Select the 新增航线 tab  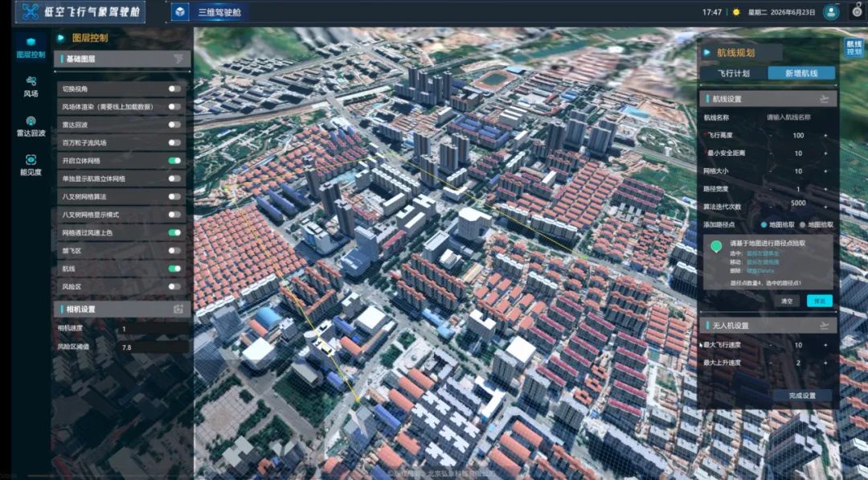pos(801,73)
